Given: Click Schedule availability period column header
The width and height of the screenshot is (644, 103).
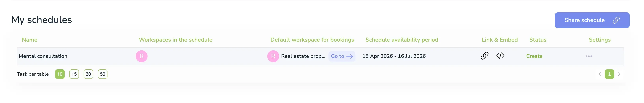Looking at the screenshot, I should [402, 40].
